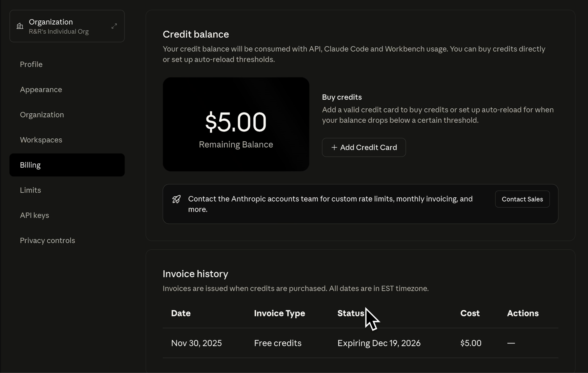Click the Status column header
The height and width of the screenshot is (373, 588).
(350, 313)
